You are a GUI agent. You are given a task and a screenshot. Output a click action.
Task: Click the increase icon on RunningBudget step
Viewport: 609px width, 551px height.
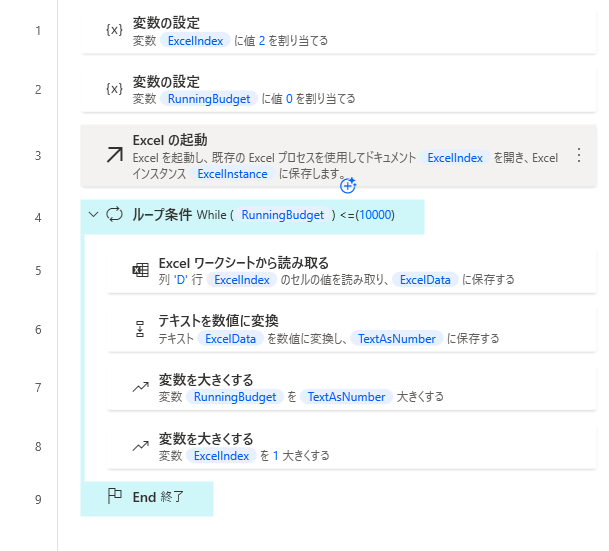(141, 387)
